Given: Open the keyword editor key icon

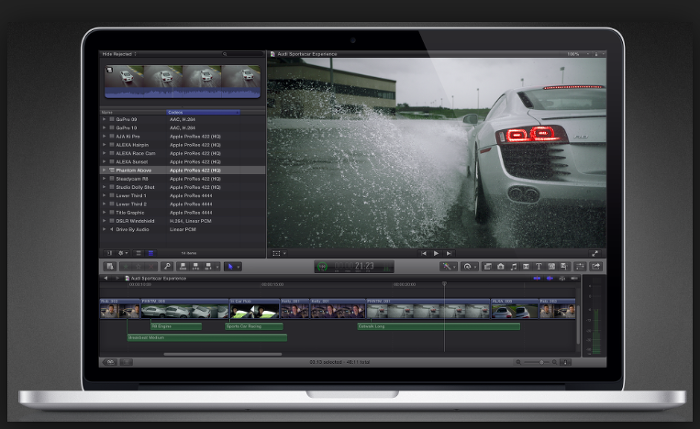Looking at the screenshot, I should tap(167, 267).
